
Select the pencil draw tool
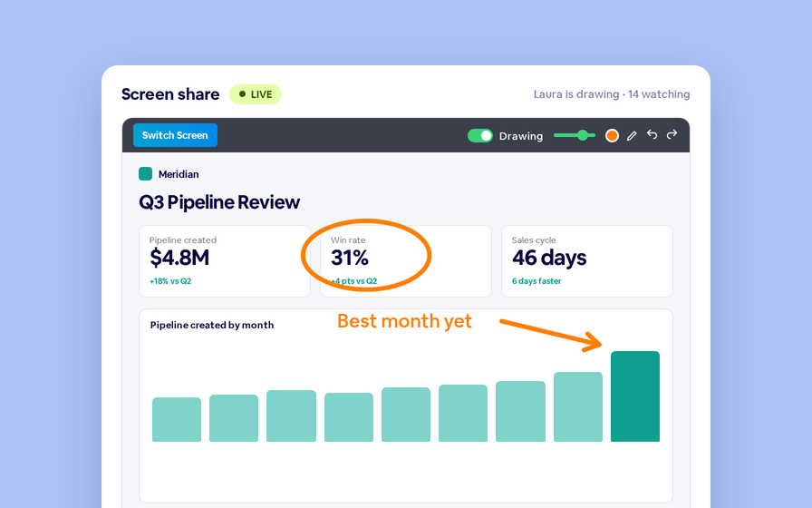coord(632,136)
